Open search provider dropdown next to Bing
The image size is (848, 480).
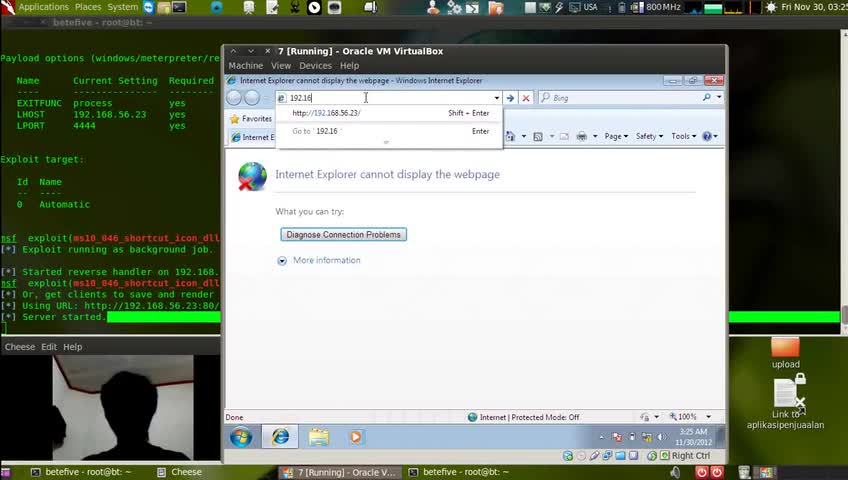(x=719, y=97)
